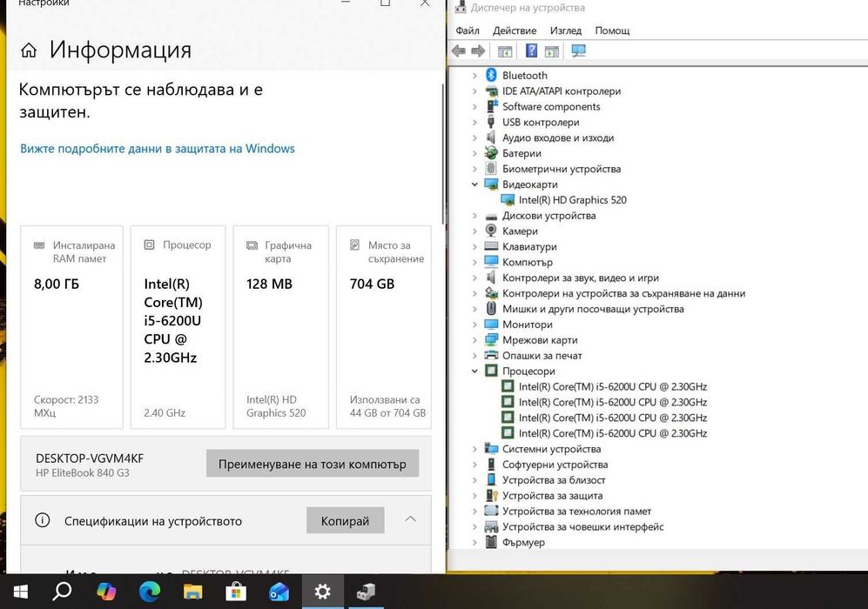
Task: Click the Settings window vertical scrollbar
Action: (442, 154)
